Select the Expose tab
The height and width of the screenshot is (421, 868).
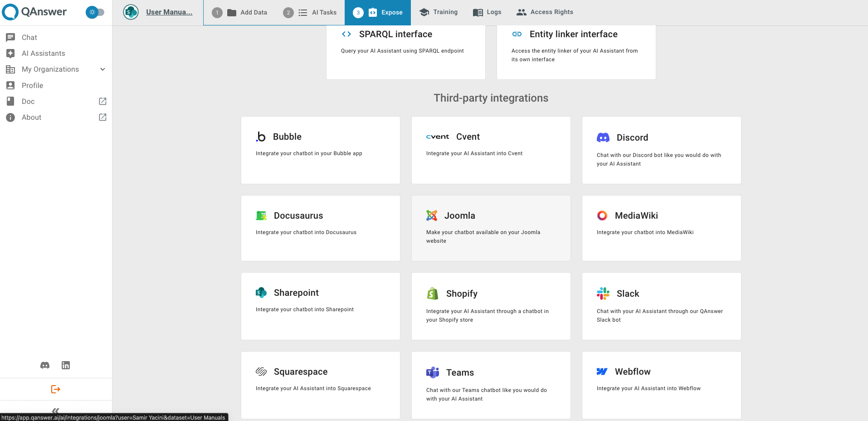[378, 12]
